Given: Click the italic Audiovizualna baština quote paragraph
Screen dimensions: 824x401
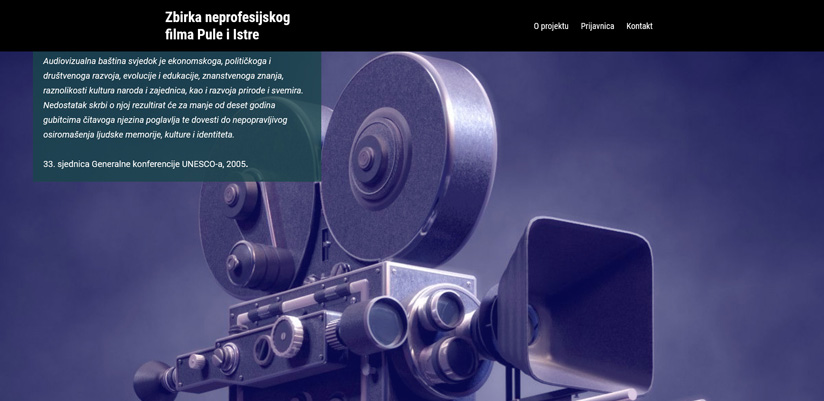Looking at the screenshot, I should click(173, 98).
